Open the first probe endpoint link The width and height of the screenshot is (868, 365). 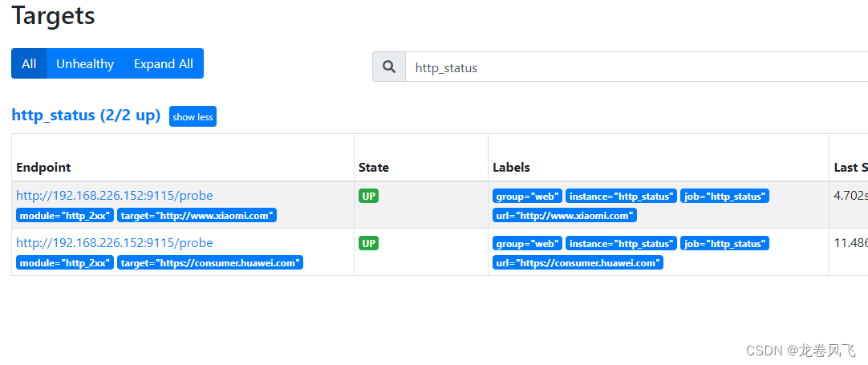[x=115, y=195]
